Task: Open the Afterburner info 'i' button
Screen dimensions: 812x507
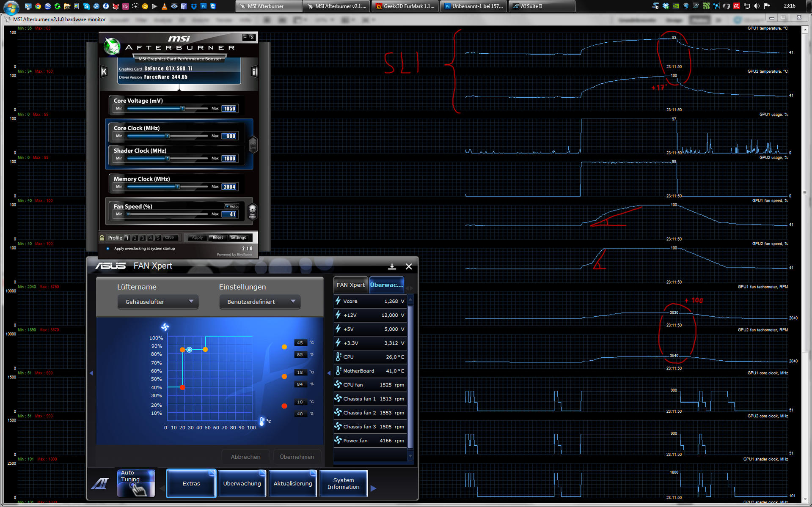Action: (x=254, y=71)
